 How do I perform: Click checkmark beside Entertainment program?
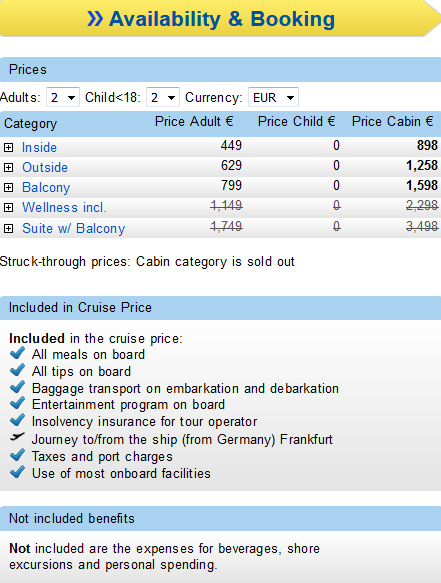click(x=17, y=403)
